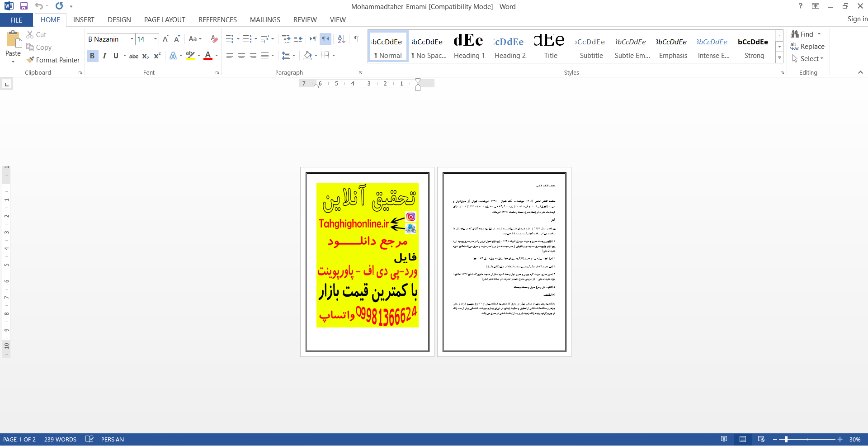Align text left

point(230,56)
